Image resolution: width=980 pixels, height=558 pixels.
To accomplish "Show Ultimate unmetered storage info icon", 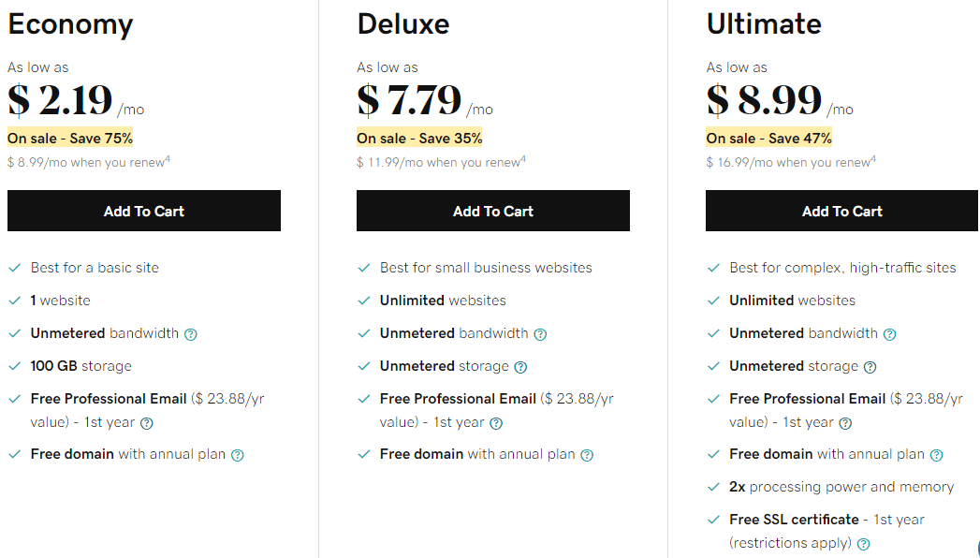I will click(x=870, y=367).
